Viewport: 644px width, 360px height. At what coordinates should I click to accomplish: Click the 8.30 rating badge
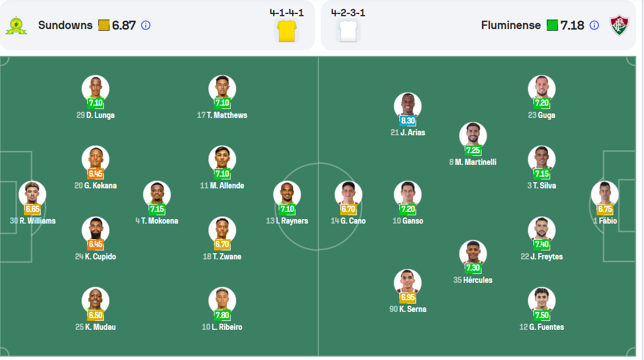pyautogui.click(x=408, y=120)
